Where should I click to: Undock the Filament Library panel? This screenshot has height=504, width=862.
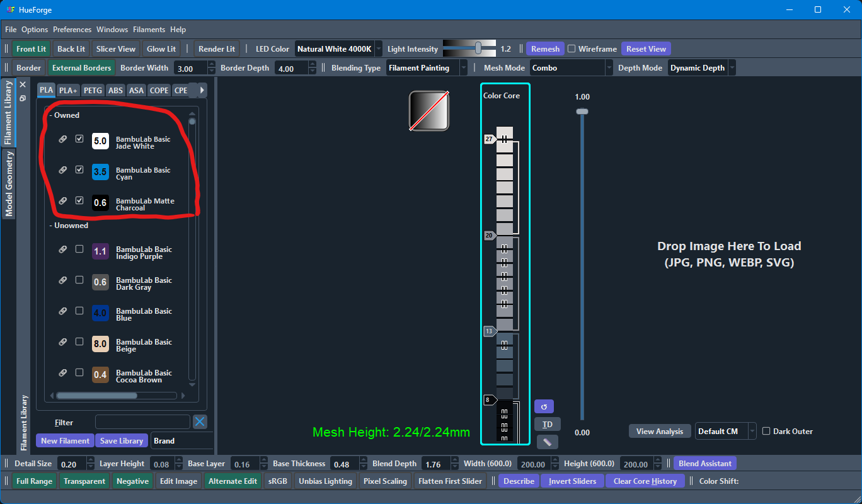[22, 98]
